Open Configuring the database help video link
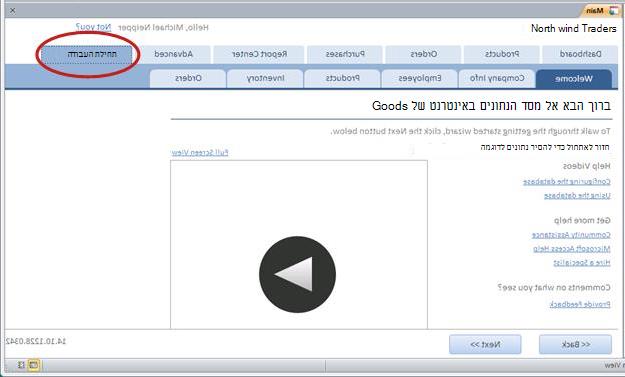 point(566,182)
